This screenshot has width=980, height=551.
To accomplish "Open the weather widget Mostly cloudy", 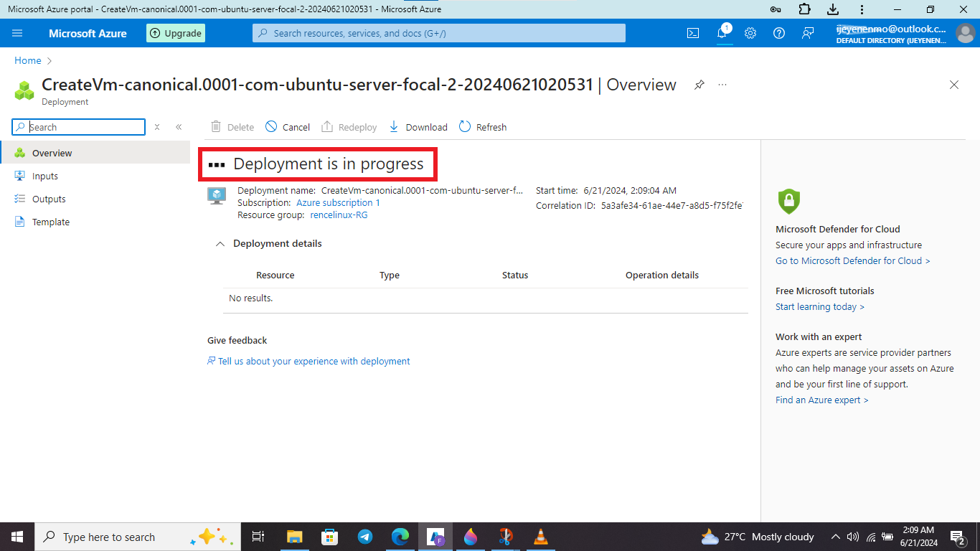I will pos(758,537).
